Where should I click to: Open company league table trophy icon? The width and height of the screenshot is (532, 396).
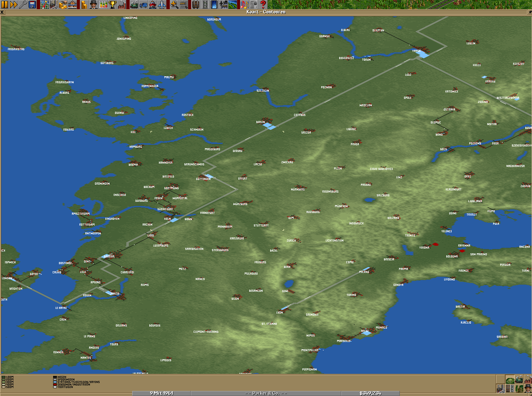(x=113, y=5)
